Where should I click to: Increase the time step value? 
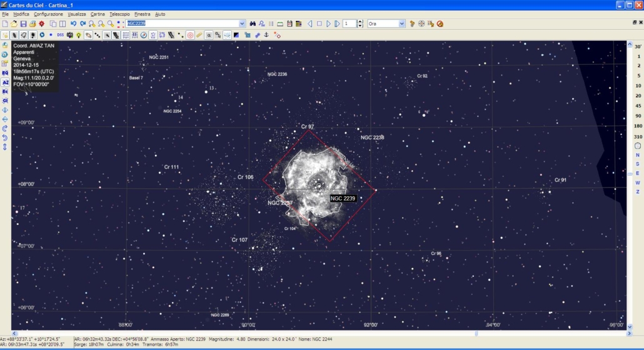tap(360, 22)
